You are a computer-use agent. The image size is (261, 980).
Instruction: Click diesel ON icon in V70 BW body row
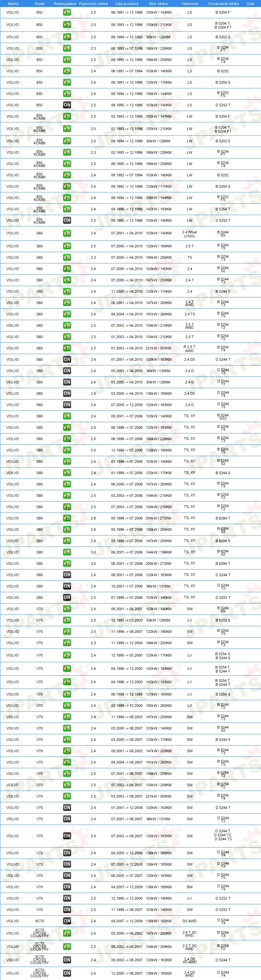point(67,887)
